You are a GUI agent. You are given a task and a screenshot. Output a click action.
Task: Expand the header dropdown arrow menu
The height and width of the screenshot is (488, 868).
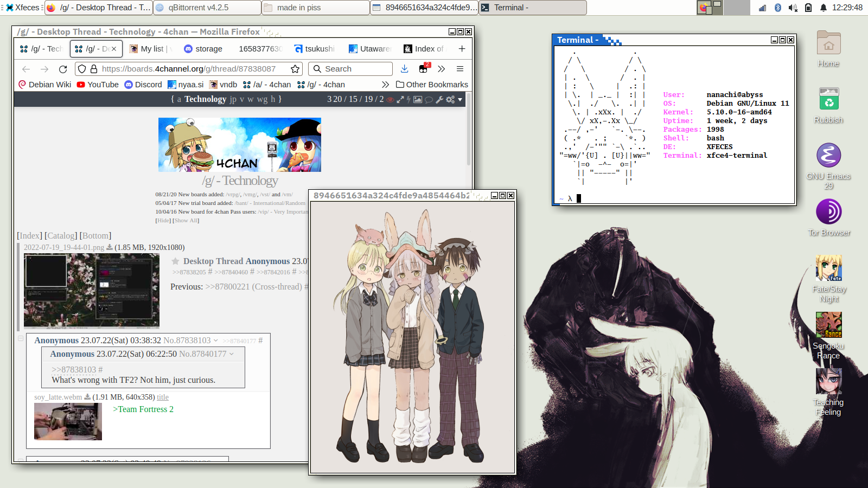[x=460, y=99]
